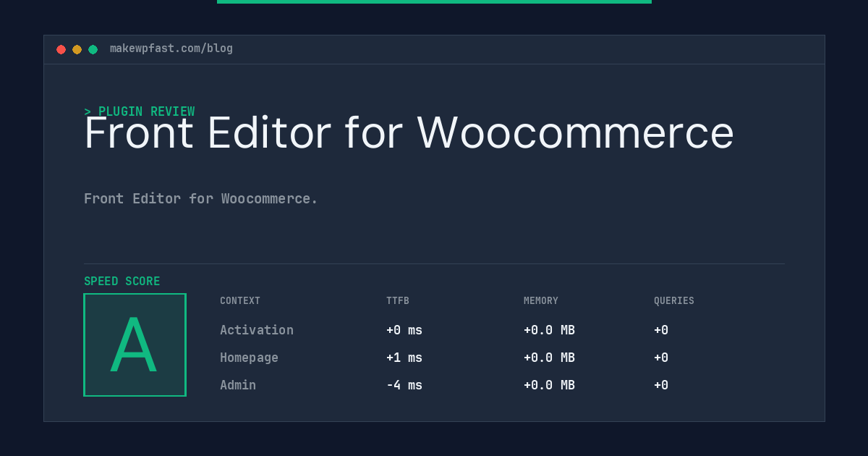This screenshot has height=456, width=868.
Task: Select the Activation row label
Action: point(257,330)
